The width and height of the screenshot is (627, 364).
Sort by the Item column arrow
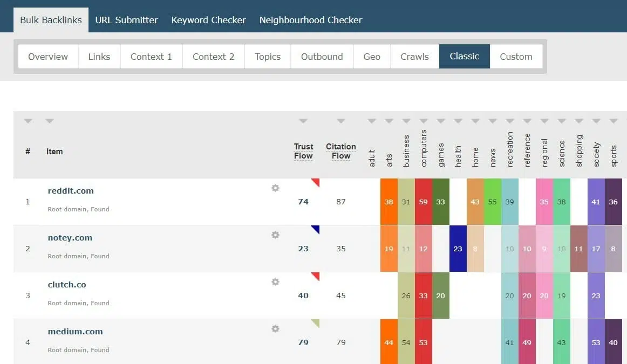click(49, 121)
